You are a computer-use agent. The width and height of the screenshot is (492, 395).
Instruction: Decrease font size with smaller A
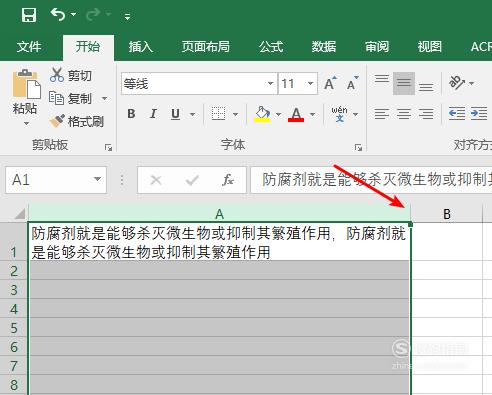352,83
